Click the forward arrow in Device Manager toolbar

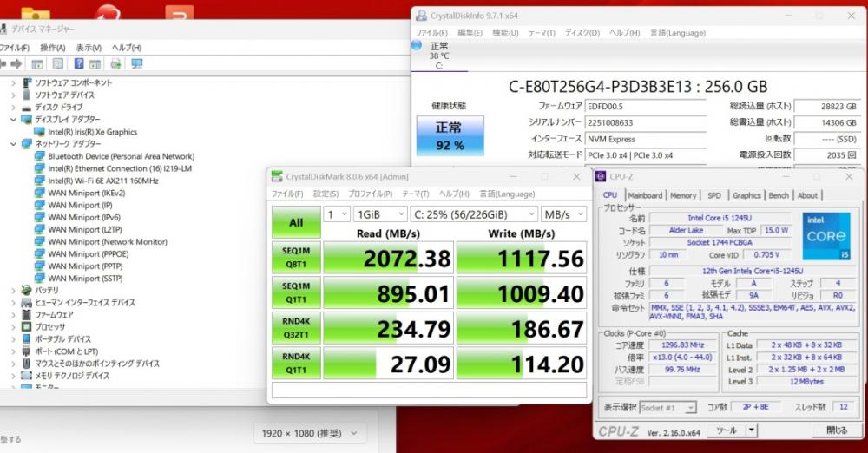click(16, 63)
